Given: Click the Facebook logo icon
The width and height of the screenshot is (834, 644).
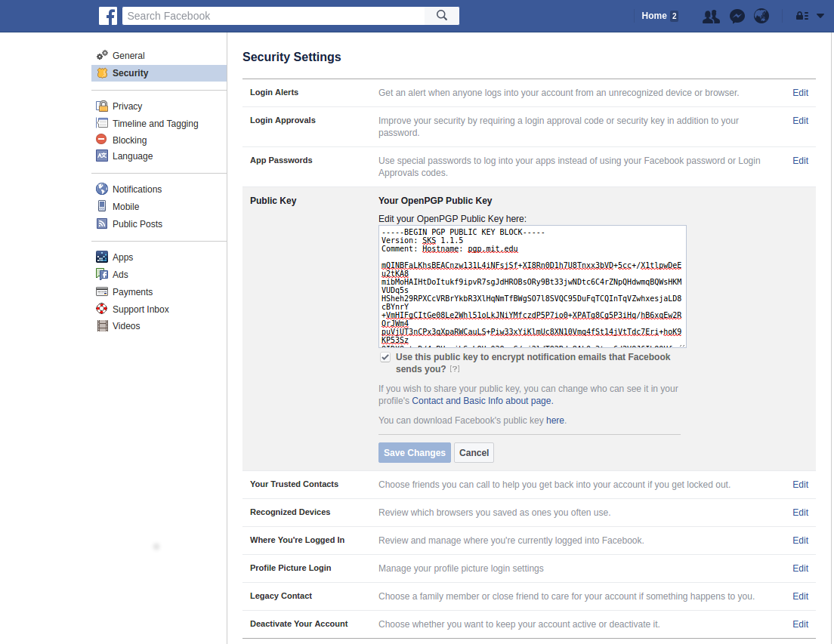Looking at the screenshot, I should click(108, 16).
